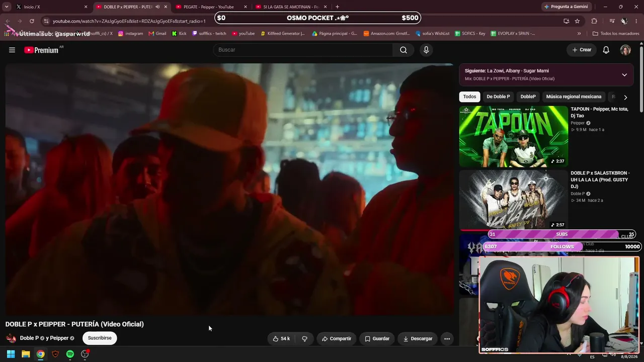Image resolution: width=644 pixels, height=362 pixels.
Task: Open Todos los marcadores folder
Action: 616,34
